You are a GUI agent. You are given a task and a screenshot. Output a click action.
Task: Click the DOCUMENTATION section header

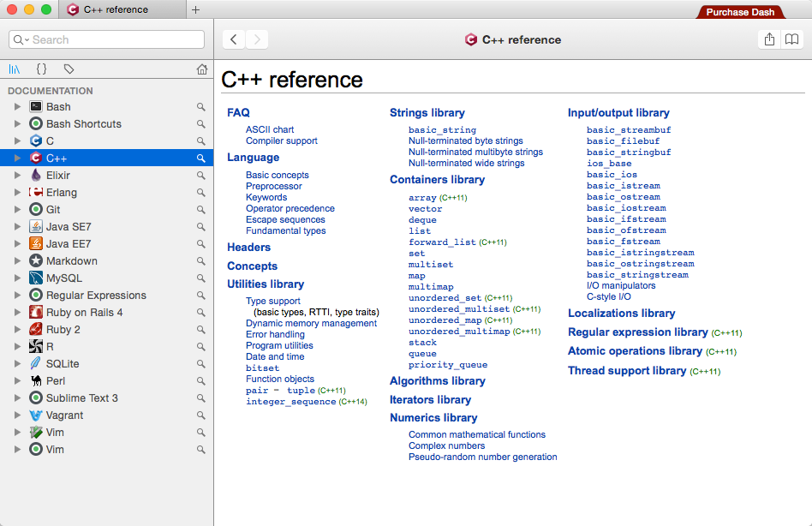pyautogui.click(x=51, y=91)
